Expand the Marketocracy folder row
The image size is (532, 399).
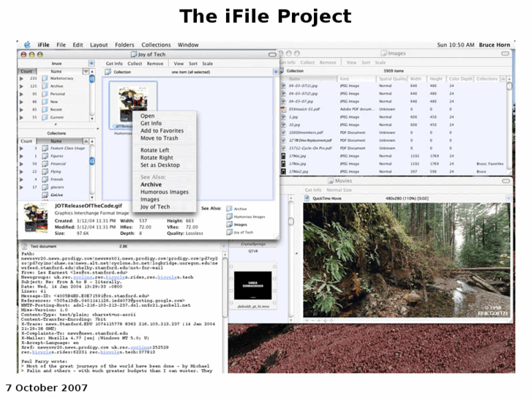tap(22, 78)
